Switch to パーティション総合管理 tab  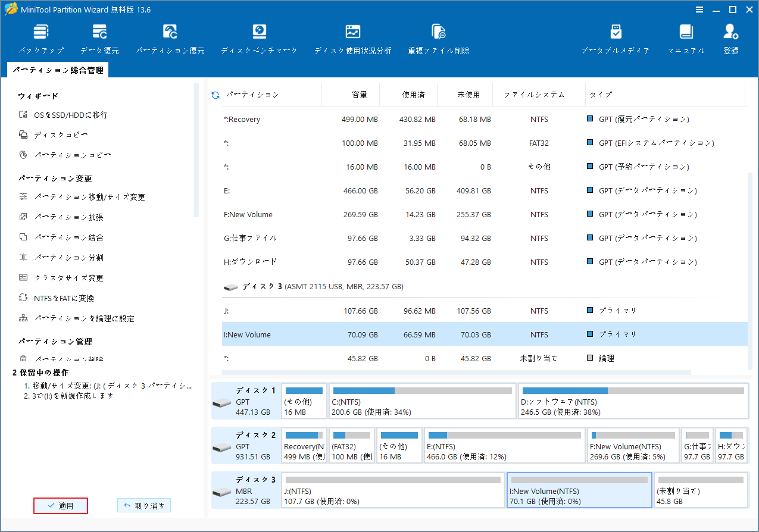pos(58,70)
